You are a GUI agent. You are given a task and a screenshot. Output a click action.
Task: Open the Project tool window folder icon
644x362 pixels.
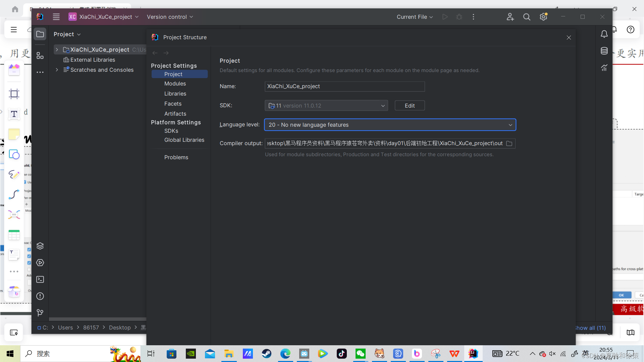click(40, 34)
